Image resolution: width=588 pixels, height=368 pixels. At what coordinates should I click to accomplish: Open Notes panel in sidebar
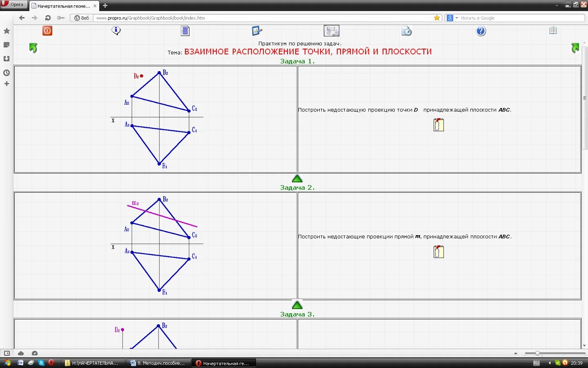click(x=7, y=45)
